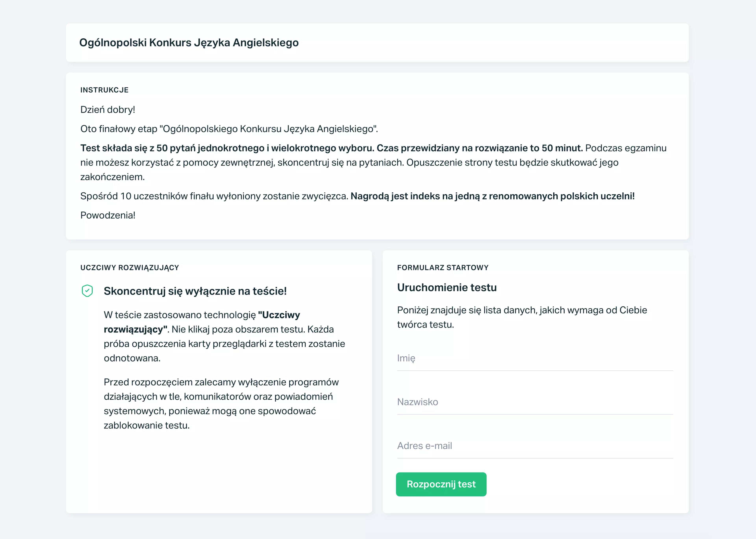756x539 pixels.
Task: Focus the Nazwisko input field
Action: tap(535, 402)
